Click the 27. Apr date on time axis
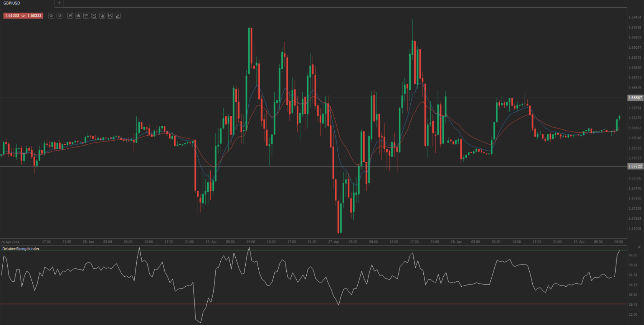Image resolution: width=644 pixels, height=325 pixels. pyautogui.click(x=334, y=242)
